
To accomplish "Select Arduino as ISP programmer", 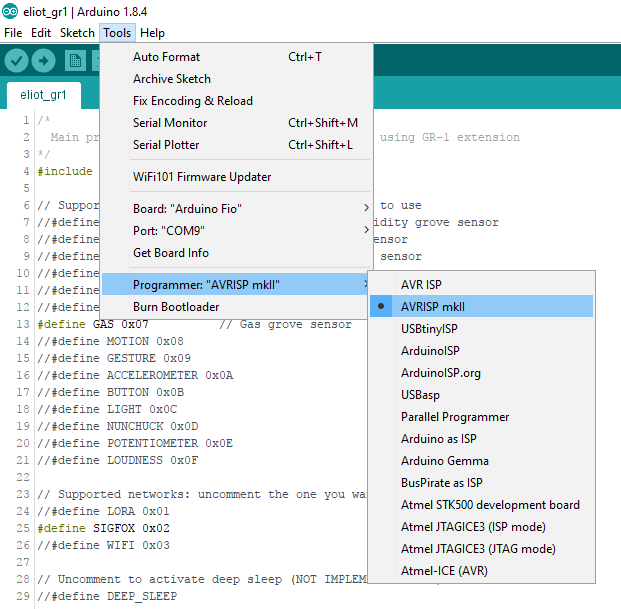I will 482,439.
